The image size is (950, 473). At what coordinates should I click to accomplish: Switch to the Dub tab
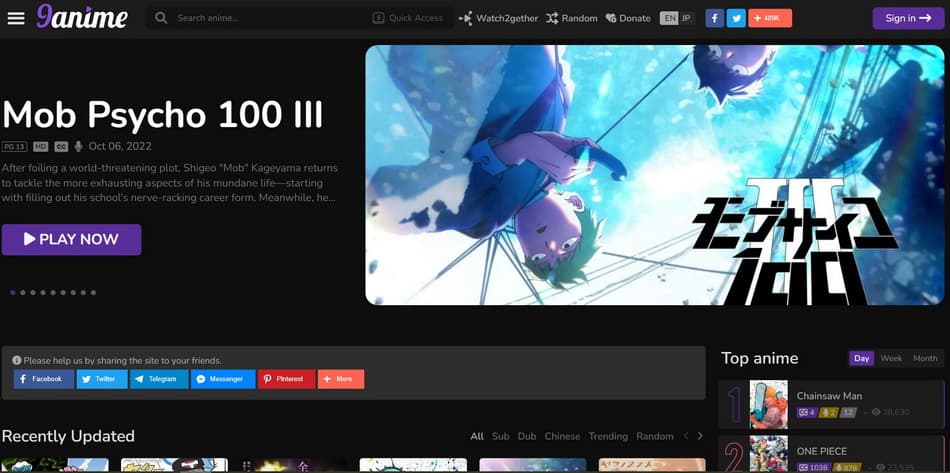pyautogui.click(x=527, y=436)
